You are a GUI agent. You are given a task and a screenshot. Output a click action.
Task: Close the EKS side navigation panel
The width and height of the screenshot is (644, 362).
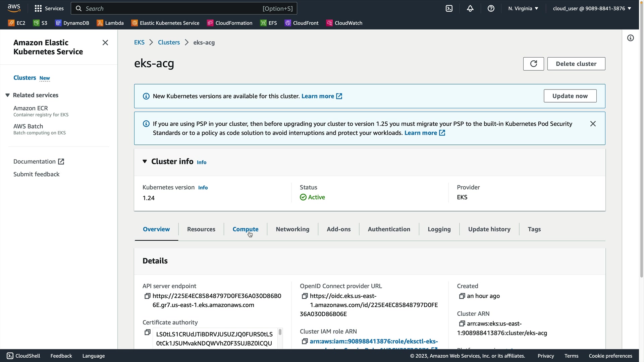(105, 43)
